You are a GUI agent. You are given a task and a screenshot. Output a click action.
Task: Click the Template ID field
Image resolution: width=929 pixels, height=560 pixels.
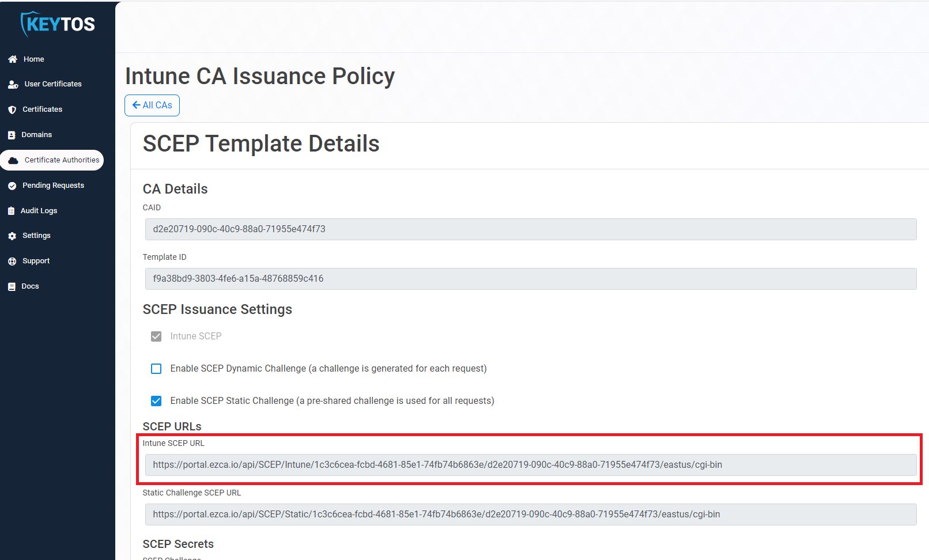531,279
